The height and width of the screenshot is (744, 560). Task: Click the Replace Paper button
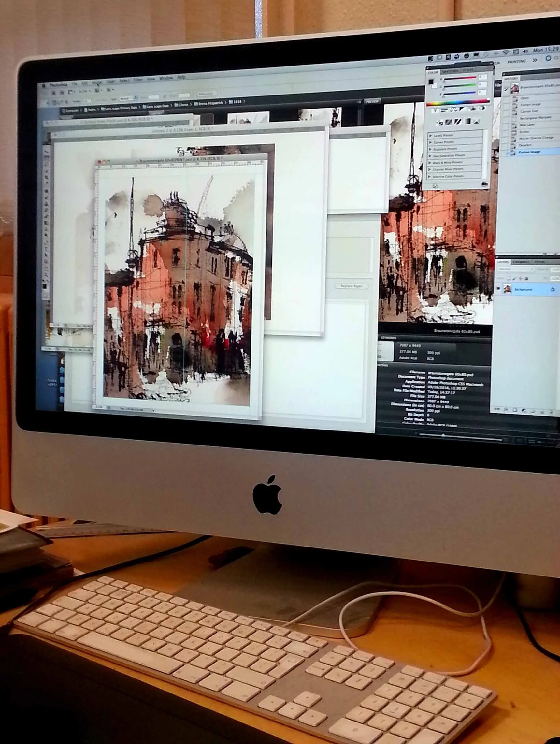point(352,286)
